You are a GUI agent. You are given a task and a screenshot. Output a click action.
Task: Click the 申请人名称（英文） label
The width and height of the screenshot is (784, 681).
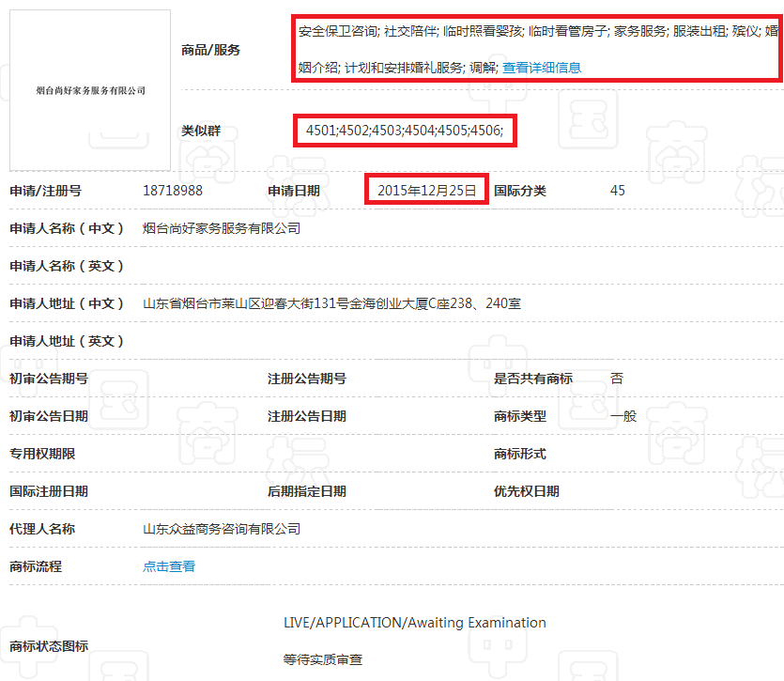(67, 266)
